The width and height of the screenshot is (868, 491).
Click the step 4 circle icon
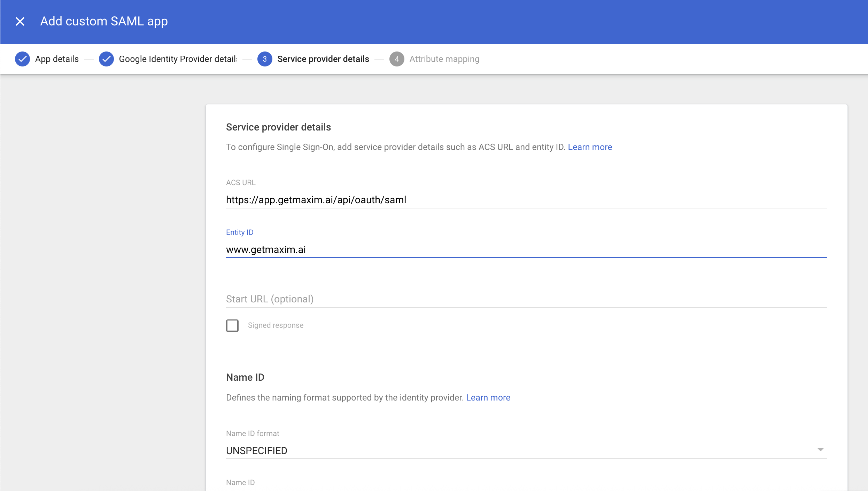pos(397,59)
